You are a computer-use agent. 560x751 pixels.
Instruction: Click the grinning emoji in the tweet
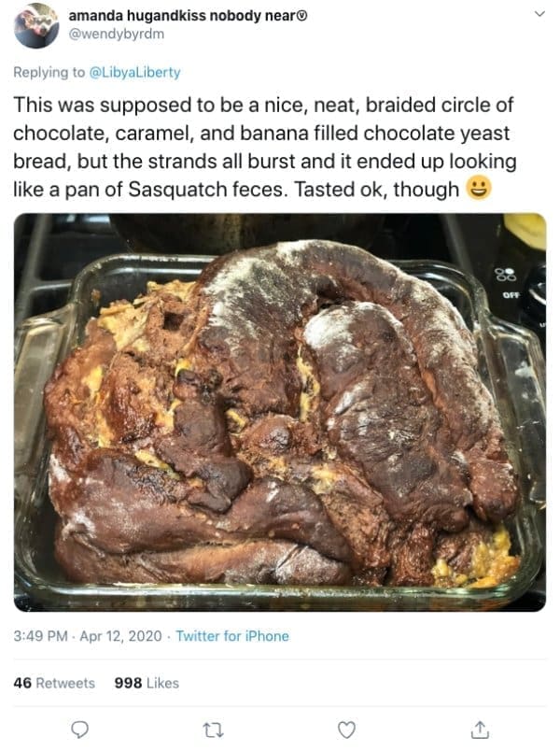pos(479,189)
